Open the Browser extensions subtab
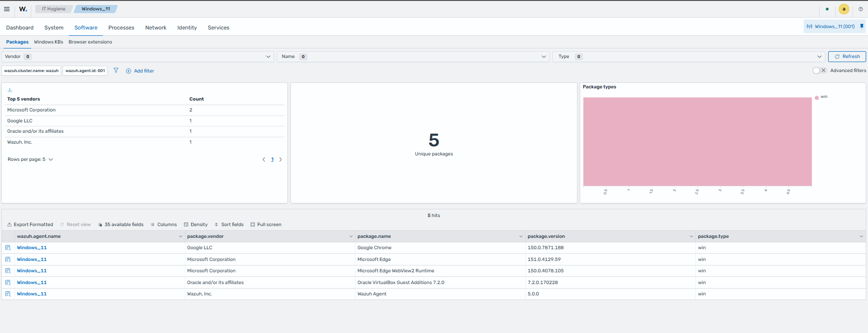The height and width of the screenshot is (333, 868). pyautogui.click(x=90, y=42)
